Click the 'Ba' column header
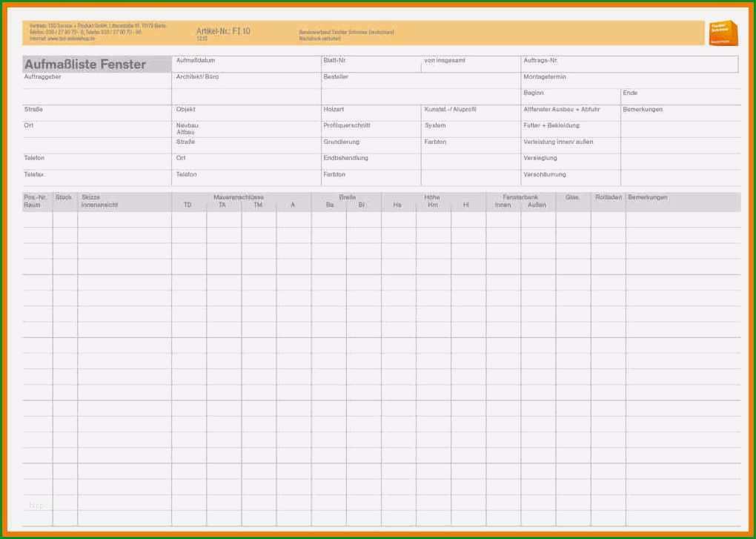 tap(330, 205)
